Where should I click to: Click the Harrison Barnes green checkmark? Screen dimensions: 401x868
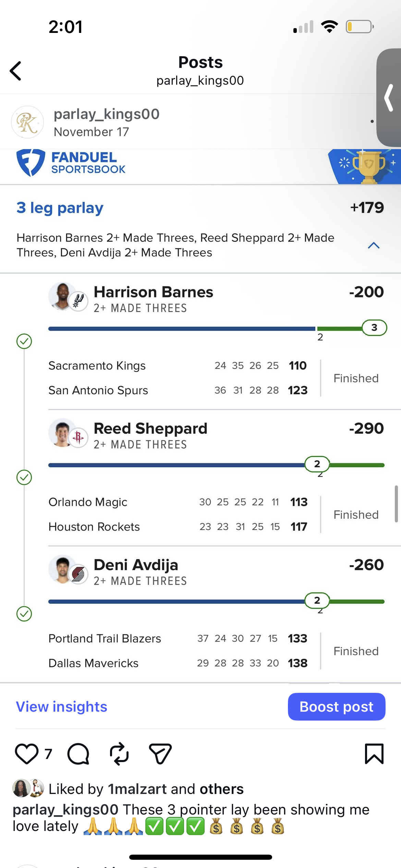(x=24, y=341)
